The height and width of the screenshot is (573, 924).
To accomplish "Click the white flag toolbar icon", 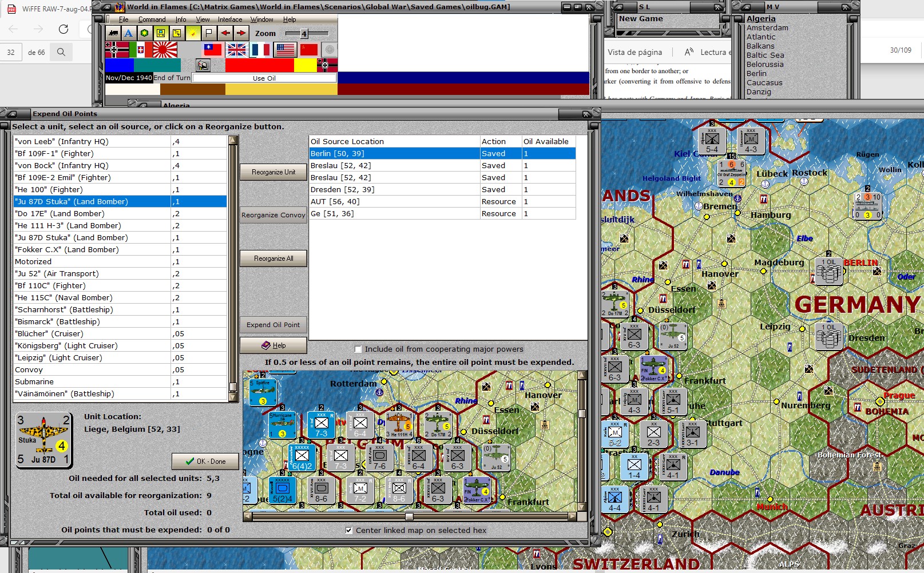I will pos(209,33).
